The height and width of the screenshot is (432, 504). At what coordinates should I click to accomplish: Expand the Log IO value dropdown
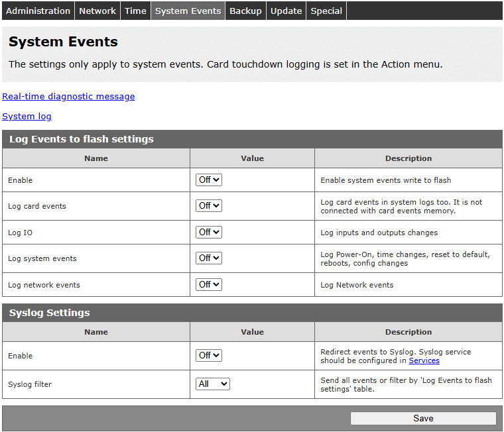pos(209,232)
